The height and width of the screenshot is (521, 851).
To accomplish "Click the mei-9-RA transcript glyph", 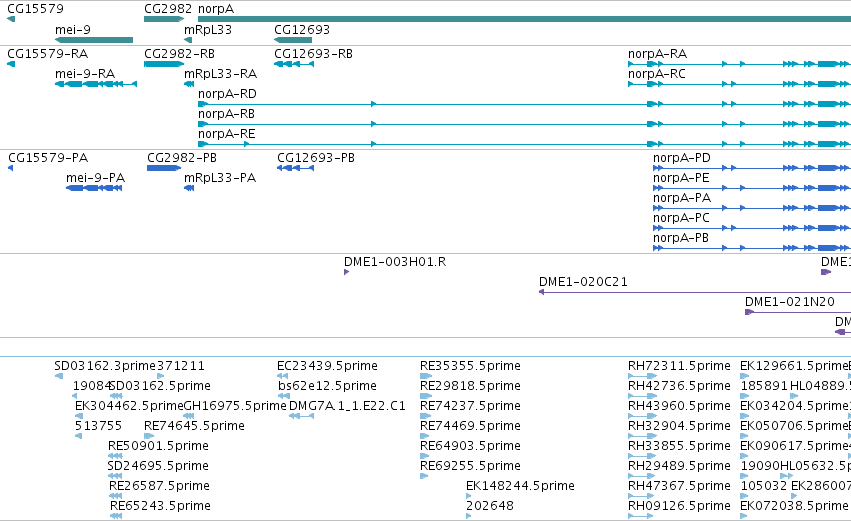I will tap(96, 84).
